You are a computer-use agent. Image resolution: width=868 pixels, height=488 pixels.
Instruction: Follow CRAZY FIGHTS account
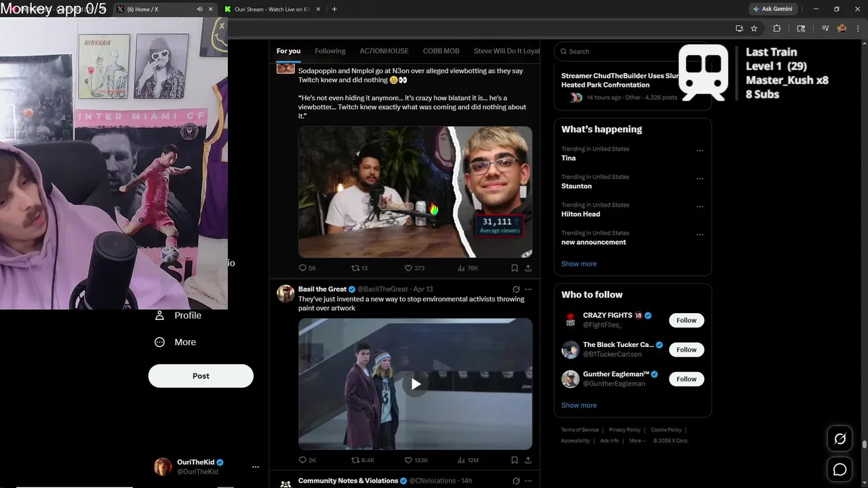click(686, 321)
